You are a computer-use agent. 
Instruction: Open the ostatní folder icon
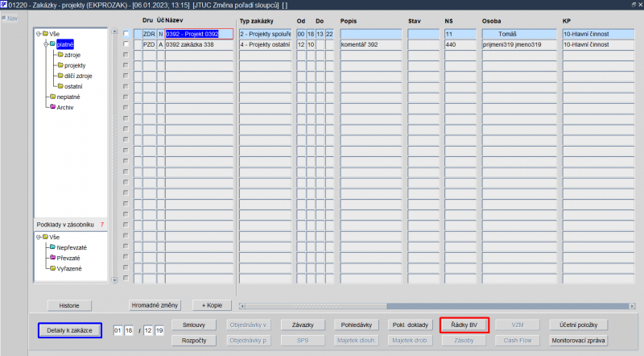60,86
